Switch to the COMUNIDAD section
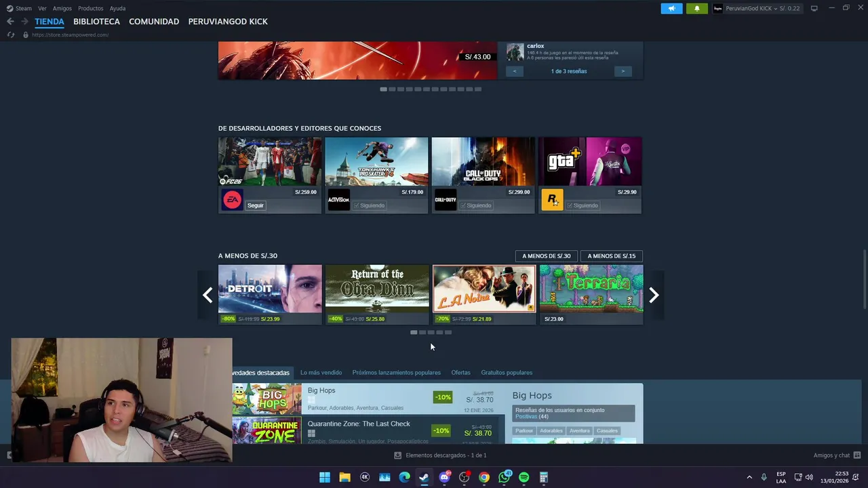The image size is (868, 488). click(154, 22)
